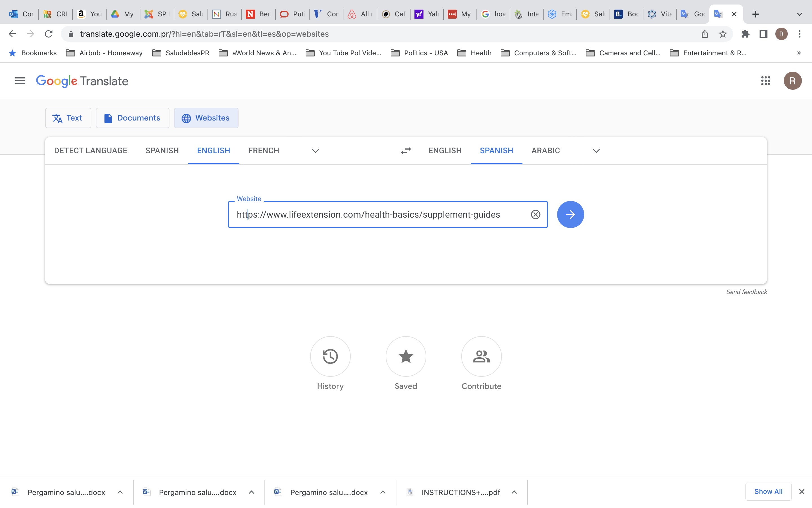Open the SaludablesPR bookmarks folder

(x=180, y=53)
